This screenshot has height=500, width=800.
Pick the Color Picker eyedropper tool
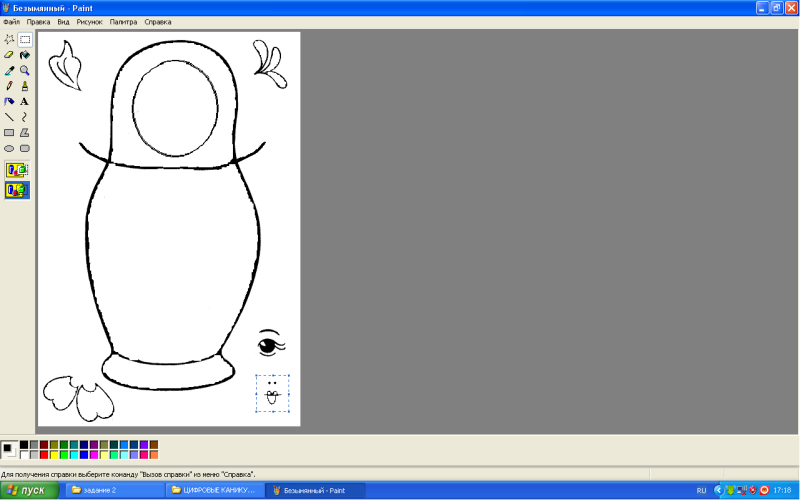(x=9, y=71)
